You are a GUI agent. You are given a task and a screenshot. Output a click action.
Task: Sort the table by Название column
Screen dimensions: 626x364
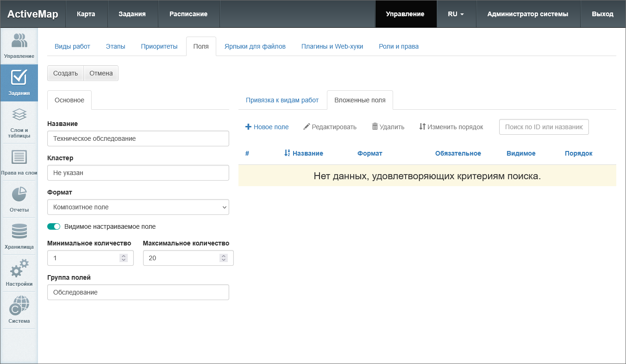307,153
